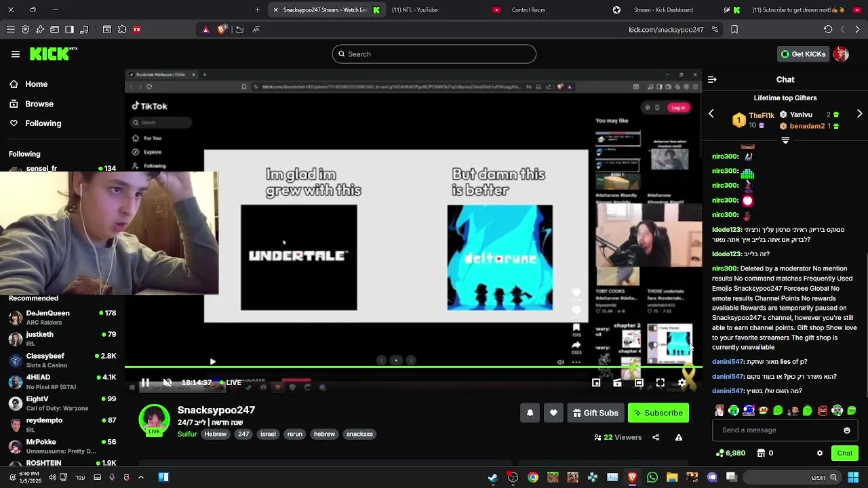
Task: Bookmark this page in browser
Action: pos(734,29)
